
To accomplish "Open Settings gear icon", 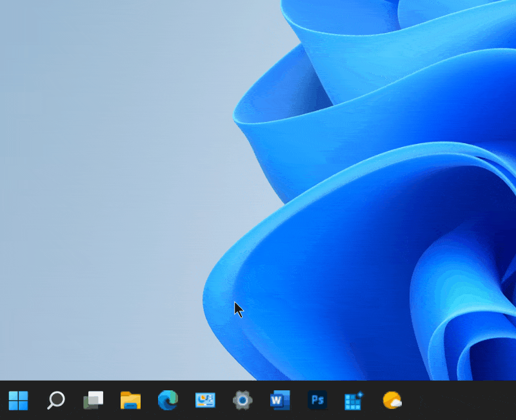I will (x=243, y=400).
